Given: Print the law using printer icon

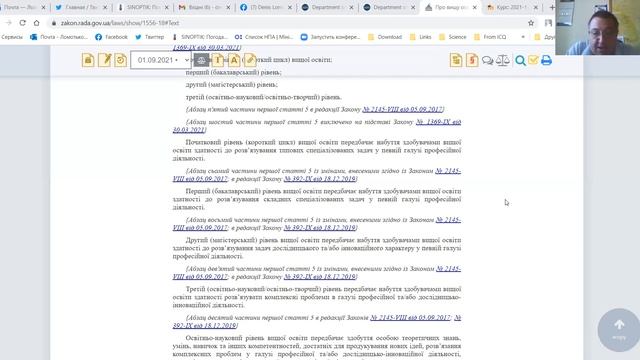Looking at the screenshot, I should [547, 60].
